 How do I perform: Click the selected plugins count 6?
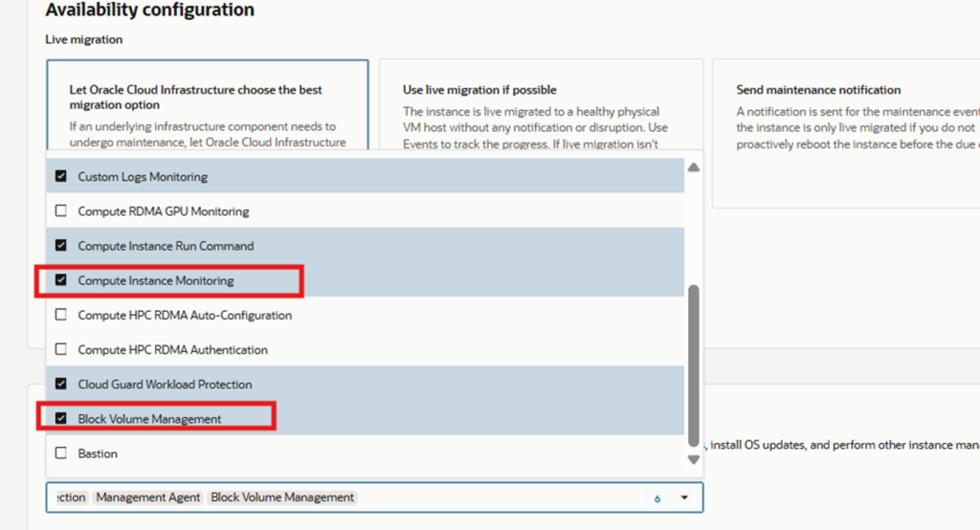(x=657, y=498)
